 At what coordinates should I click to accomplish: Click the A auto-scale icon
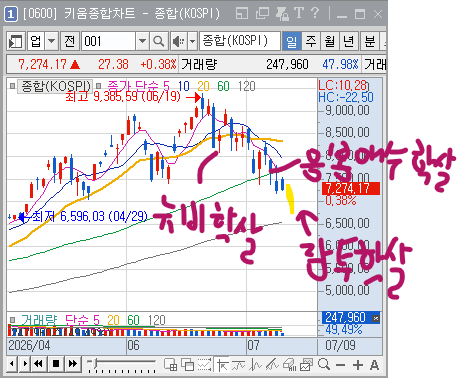[x=374, y=365]
